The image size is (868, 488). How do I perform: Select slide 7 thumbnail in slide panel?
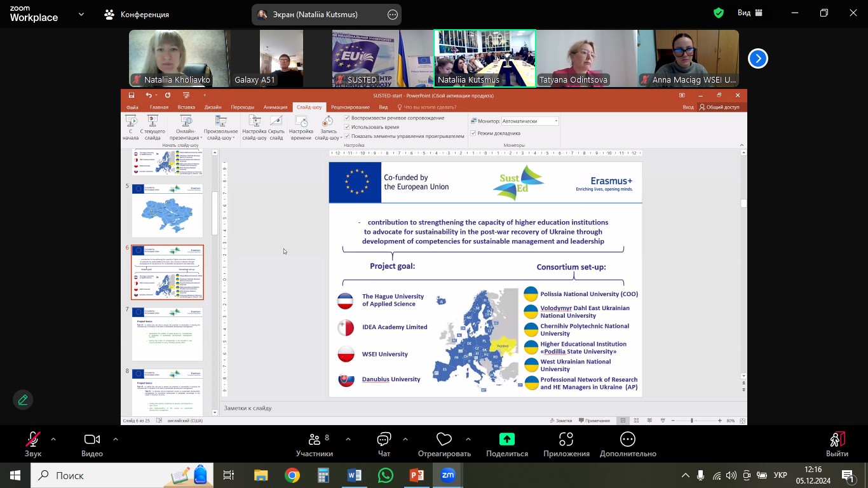click(167, 334)
